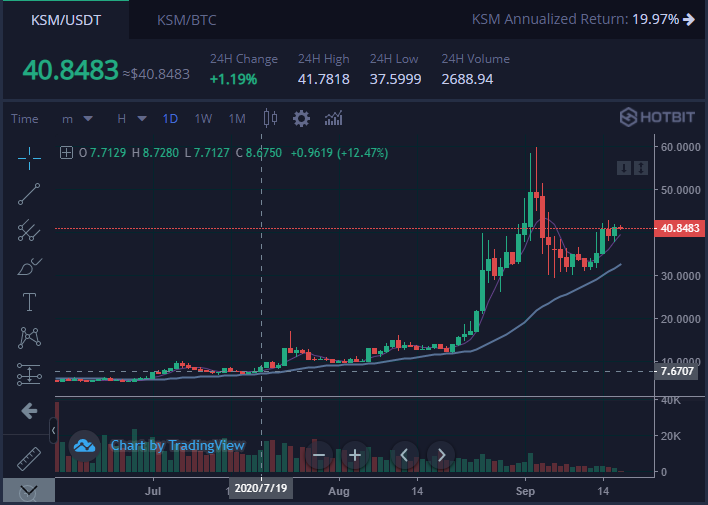Open chart settings gear icon
708x505 pixels.
(x=301, y=119)
